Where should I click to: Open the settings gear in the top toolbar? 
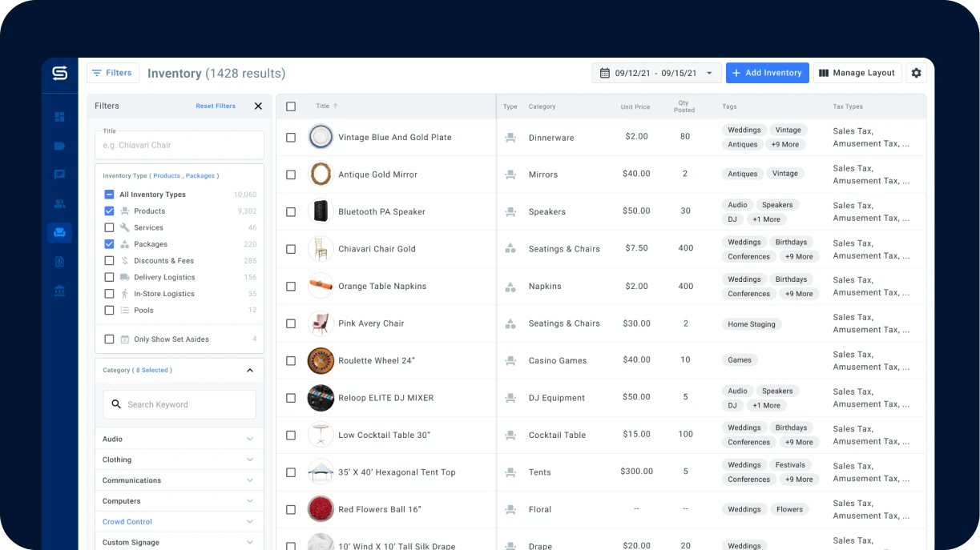916,72
